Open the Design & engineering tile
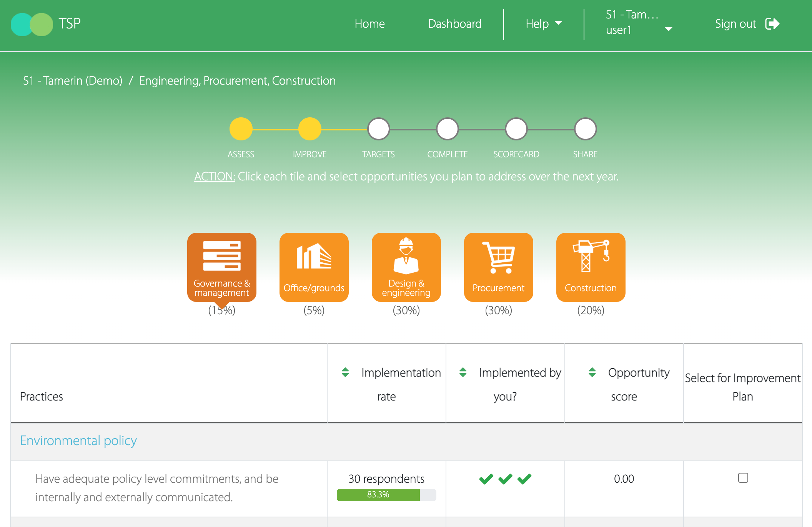Screen dimensions: 812x527 (x=406, y=267)
